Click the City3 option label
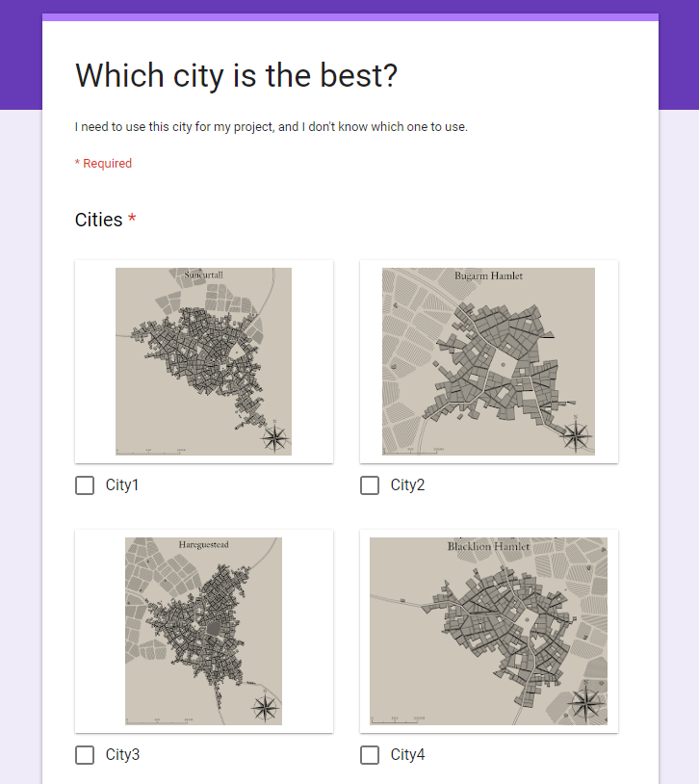This screenshot has height=784, width=699. [x=122, y=755]
